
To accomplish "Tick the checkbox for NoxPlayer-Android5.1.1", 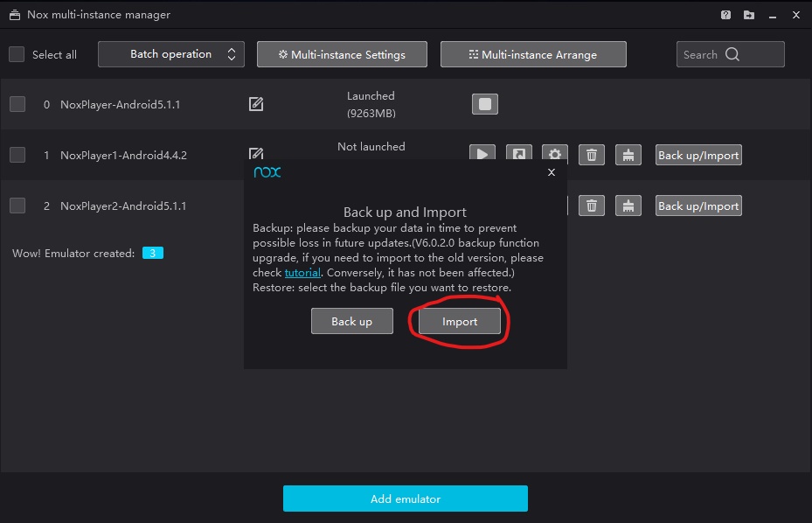I will 17,104.
